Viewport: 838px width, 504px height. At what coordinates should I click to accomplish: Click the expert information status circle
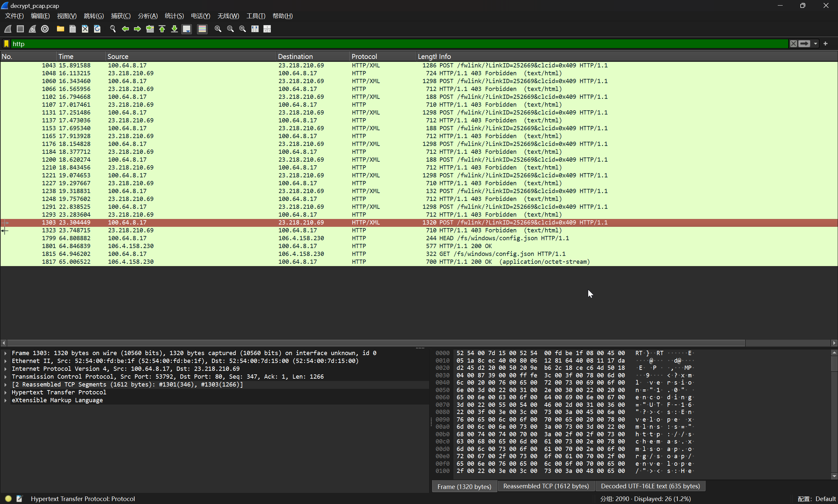coord(9,498)
